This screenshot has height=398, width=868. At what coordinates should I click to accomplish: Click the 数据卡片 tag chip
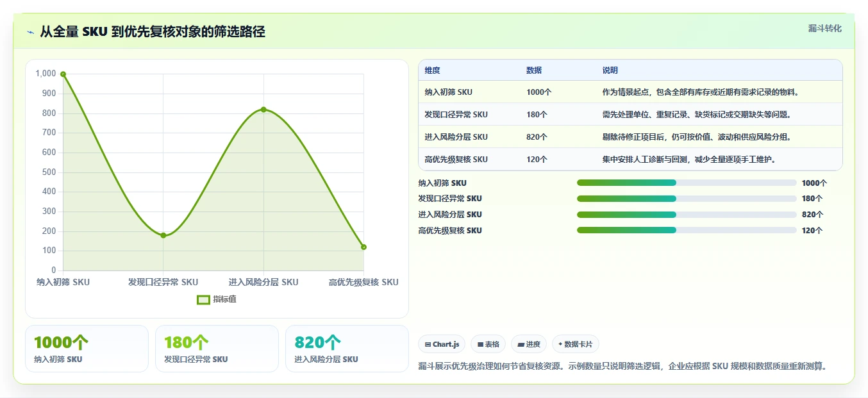(x=576, y=344)
